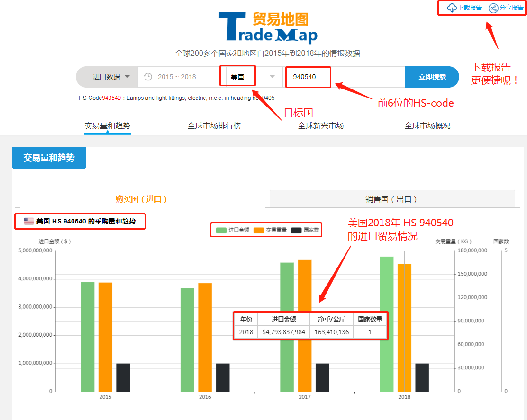
Task: Click the 2017 green import amount bar
Action: point(287,327)
